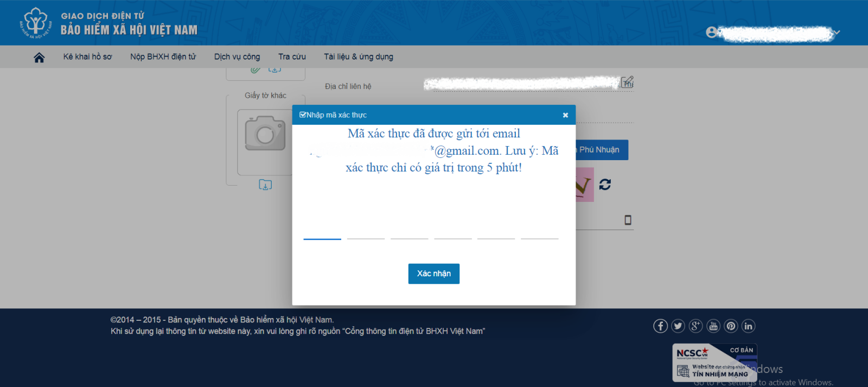Viewport: 868px width, 387px height.
Task: Refresh the captcha image
Action: pyautogui.click(x=605, y=185)
